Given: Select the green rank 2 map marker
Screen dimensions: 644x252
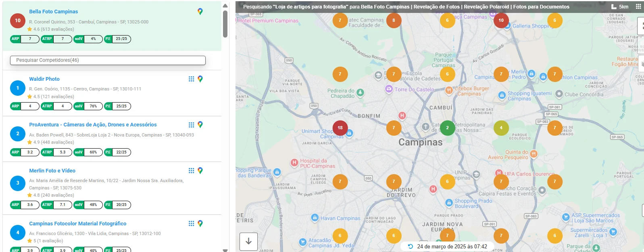Looking at the screenshot, I should (x=447, y=128).
